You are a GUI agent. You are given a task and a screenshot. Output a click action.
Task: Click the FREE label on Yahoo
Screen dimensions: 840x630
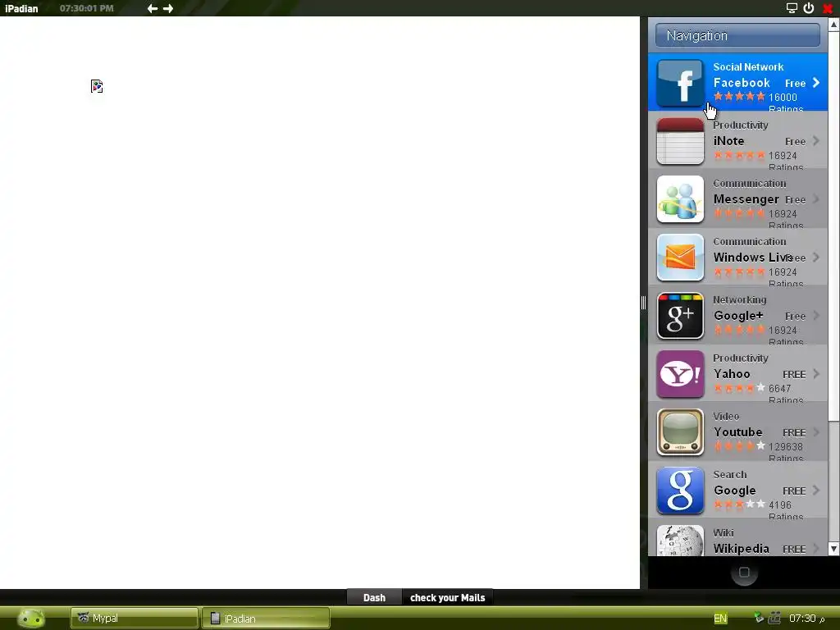coord(794,374)
